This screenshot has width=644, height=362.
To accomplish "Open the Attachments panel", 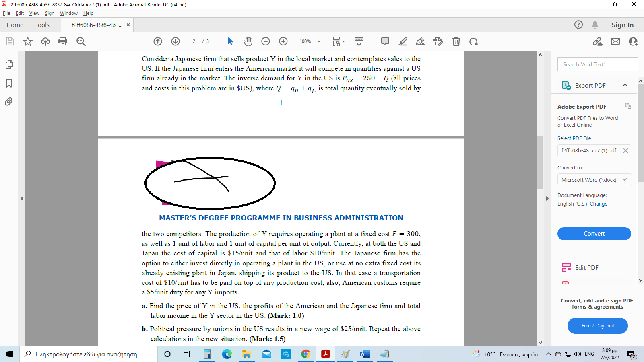I will point(9,102).
